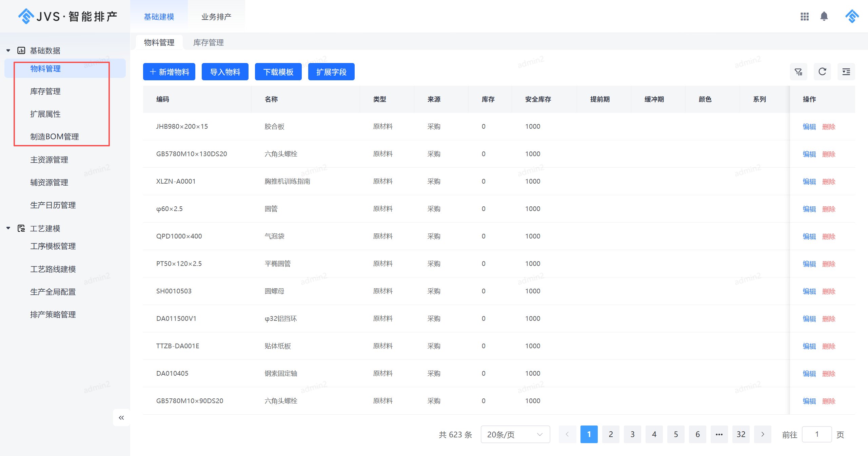Click 删除 for 圆管 row
The width and height of the screenshot is (868, 456).
click(829, 209)
